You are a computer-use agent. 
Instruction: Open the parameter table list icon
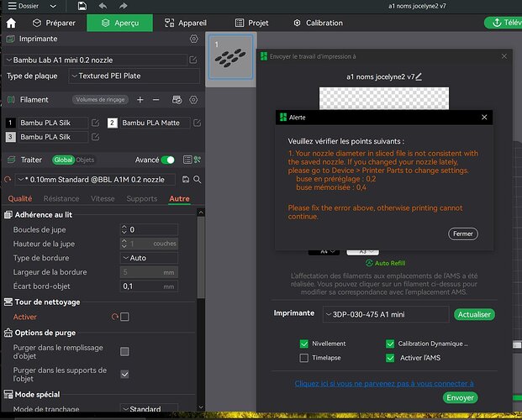coord(187,160)
